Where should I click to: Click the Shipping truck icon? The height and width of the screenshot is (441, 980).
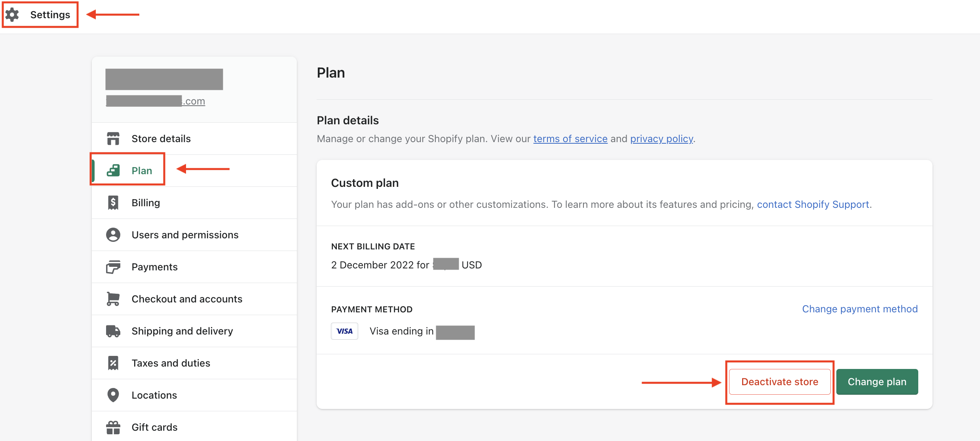[x=113, y=331]
